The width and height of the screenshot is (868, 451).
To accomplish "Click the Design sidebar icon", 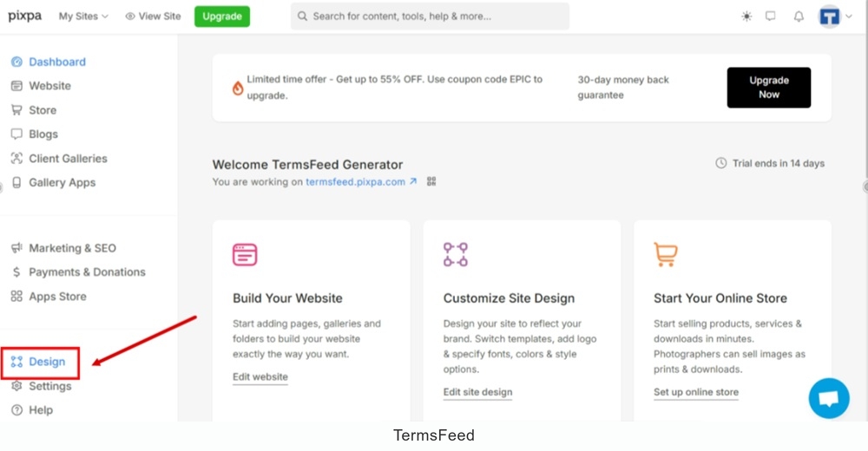I will click(16, 362).
